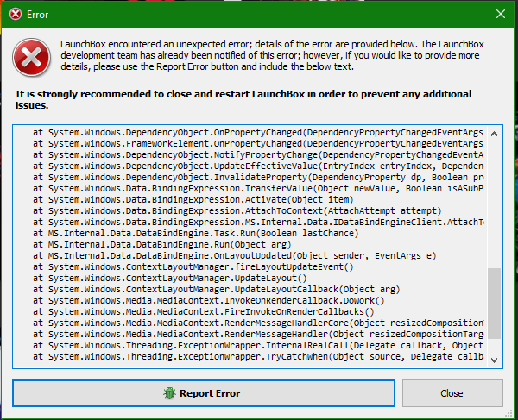Select the line MediaContext.FireInvokeOnRenderCallbacks()
This screenshot has width=518, height=420.
pos(204,312)
